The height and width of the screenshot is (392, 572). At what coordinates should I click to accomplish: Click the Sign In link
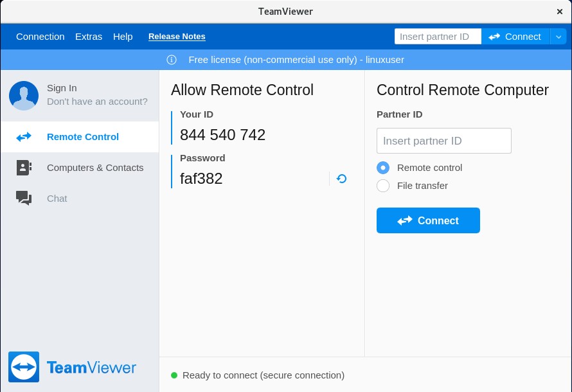(62, 88)
